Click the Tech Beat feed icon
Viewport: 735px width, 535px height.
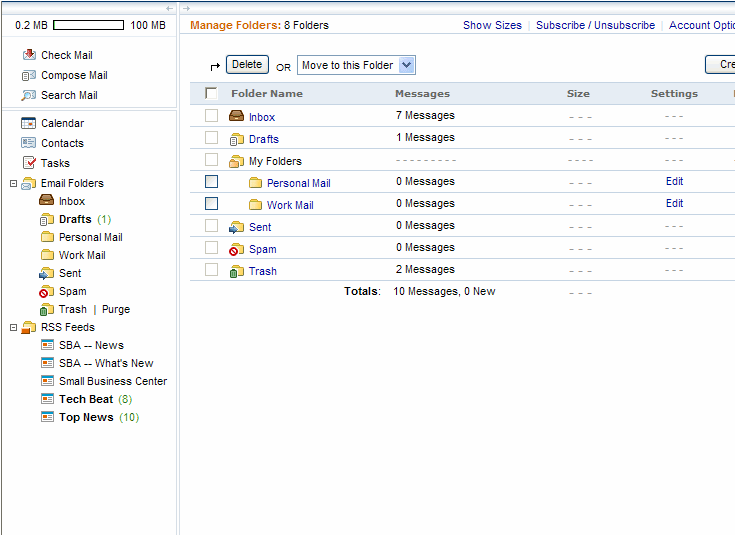(x=47, y=399)
